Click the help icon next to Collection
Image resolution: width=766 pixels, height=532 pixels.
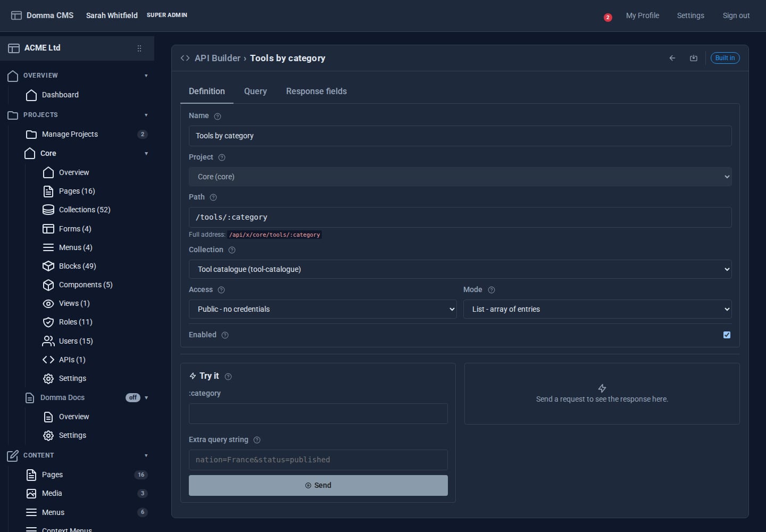pos(232,250)
